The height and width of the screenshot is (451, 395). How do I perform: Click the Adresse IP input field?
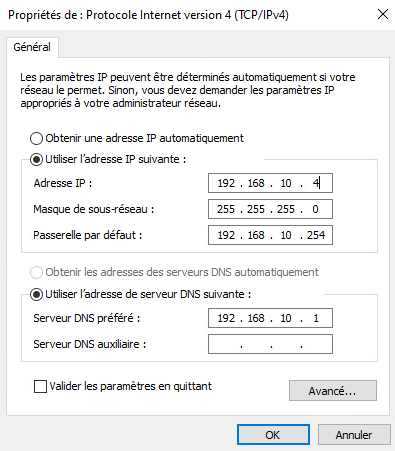270,183
